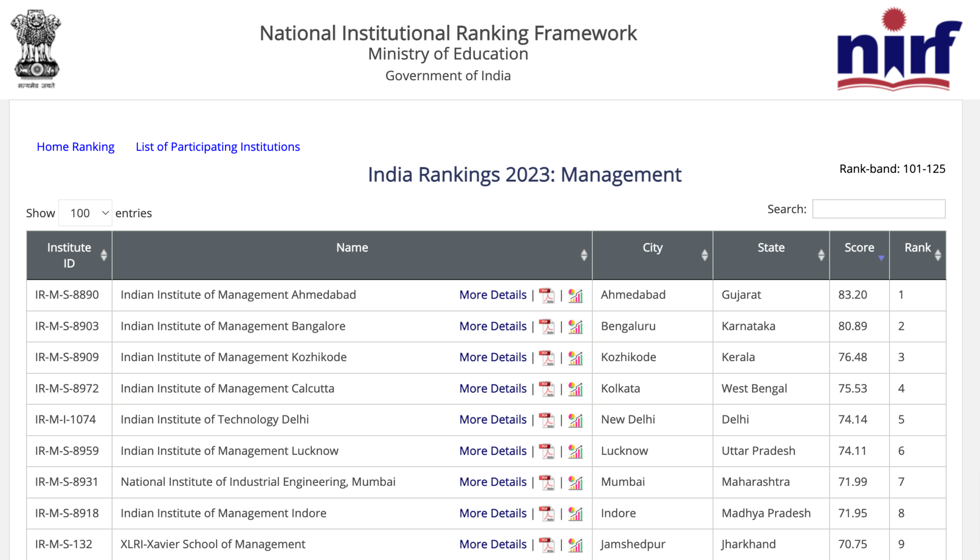Open PDF icon for NITIE Mumbai row
The width and height of the screenshot is (980, 560).
coord(546,483)
